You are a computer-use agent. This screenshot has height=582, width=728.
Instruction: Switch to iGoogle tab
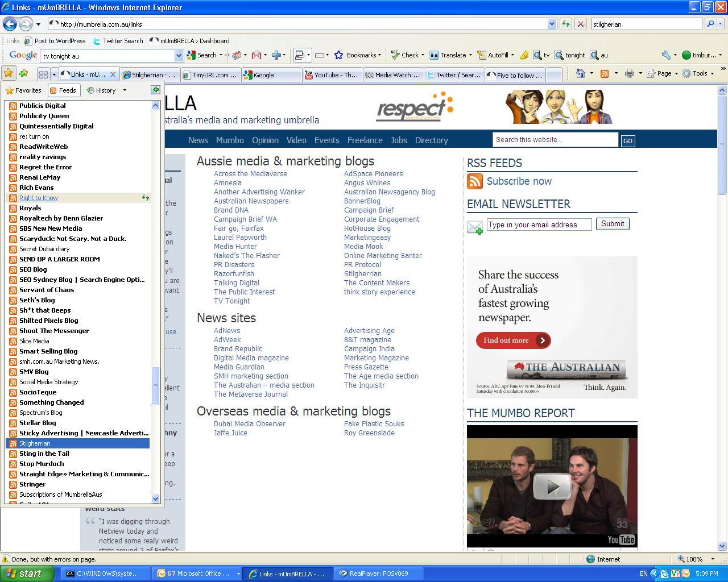(271, 74)
